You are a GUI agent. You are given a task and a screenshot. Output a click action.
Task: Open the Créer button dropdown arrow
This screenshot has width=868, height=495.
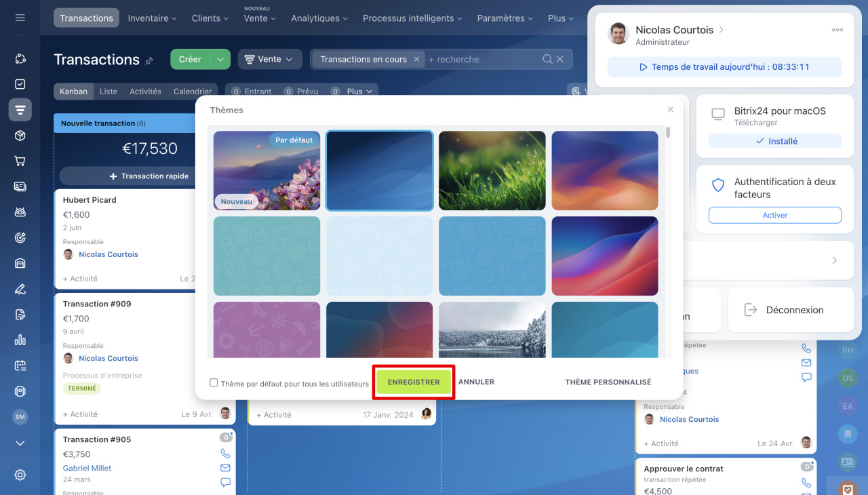(221, 59)
